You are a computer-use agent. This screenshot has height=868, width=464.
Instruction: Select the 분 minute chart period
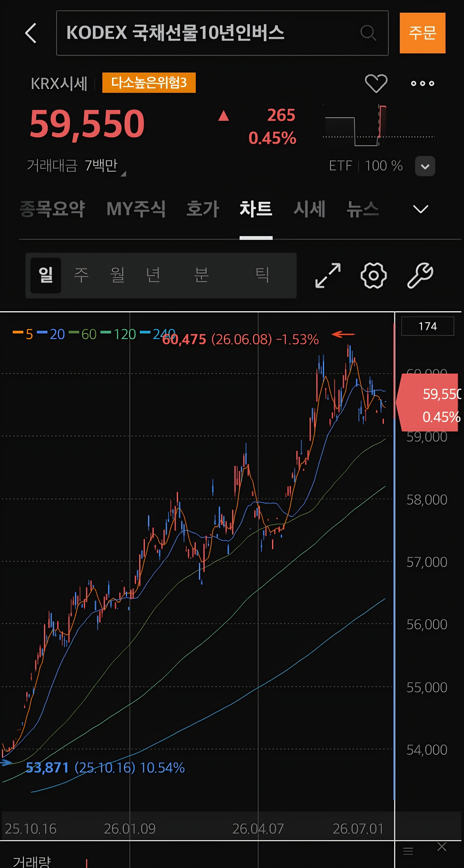point(201,275)
